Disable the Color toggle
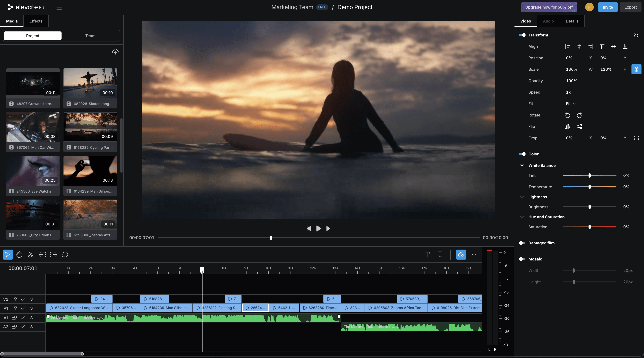The image size is (644, 358). pyautogui.click(x=522, y=154)
